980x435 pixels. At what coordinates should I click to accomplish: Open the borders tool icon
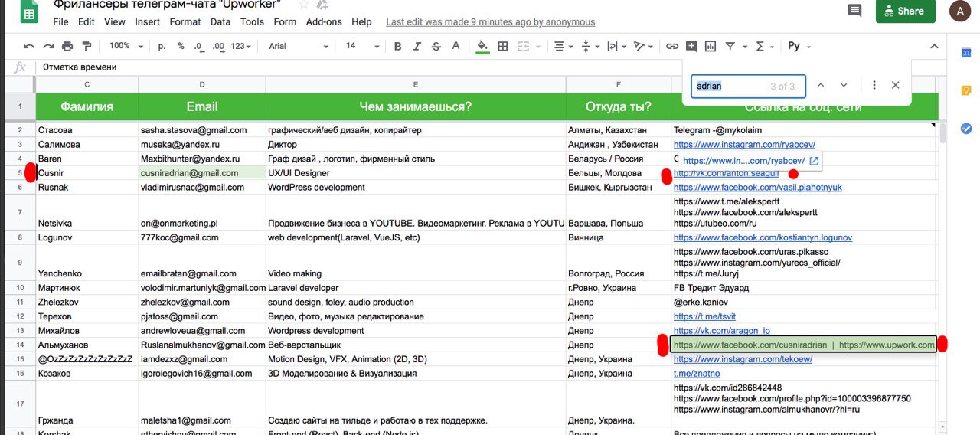[503, 46]
